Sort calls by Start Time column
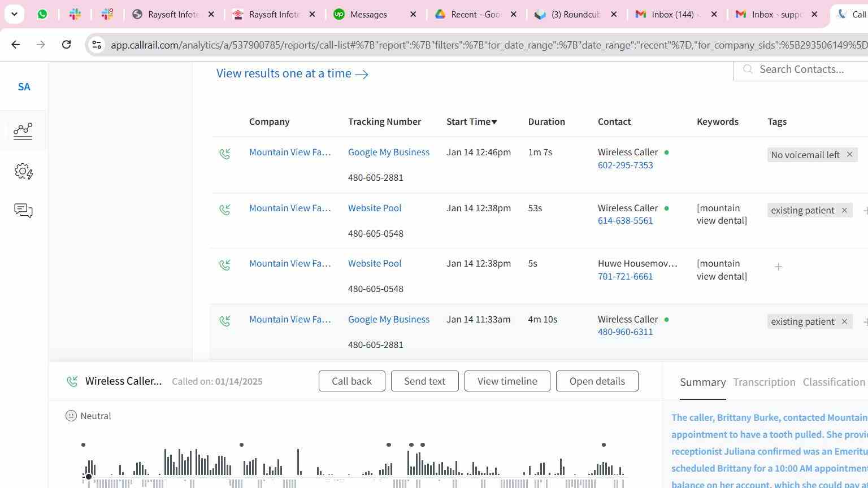Image resolution: width=868 pixels, height=488 pixels. pos(471,121)
